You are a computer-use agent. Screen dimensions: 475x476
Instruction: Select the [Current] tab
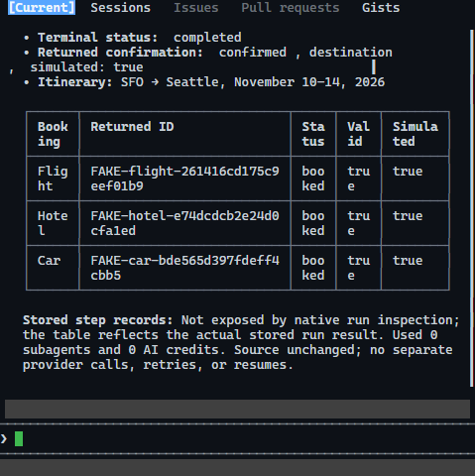coord(42,8)
